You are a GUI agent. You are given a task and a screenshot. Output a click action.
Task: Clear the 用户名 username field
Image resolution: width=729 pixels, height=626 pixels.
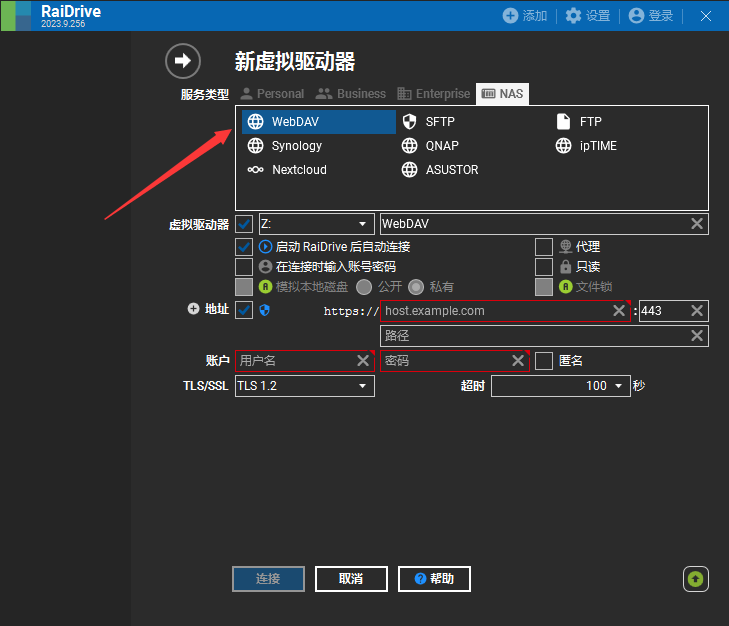click(363, 361)
